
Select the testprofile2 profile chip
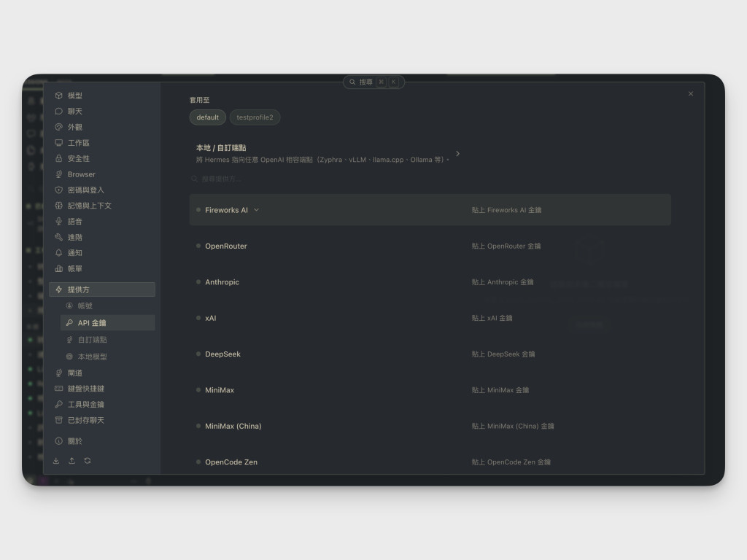point(255,117)
